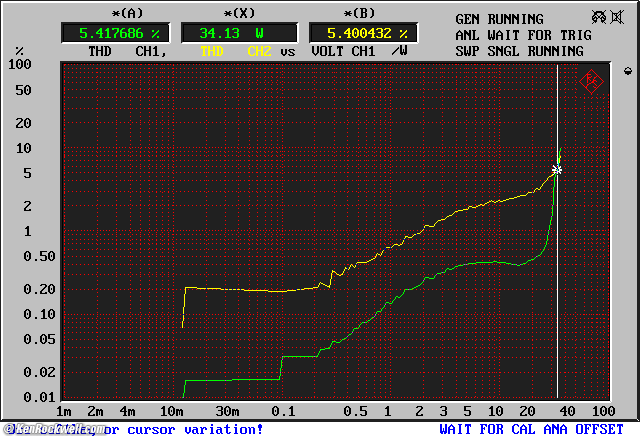Image resolution: width=640 pixels, height=436 pixels.
Task: Click the 34.13 W cursor readout box
Action: click(240, 33)
